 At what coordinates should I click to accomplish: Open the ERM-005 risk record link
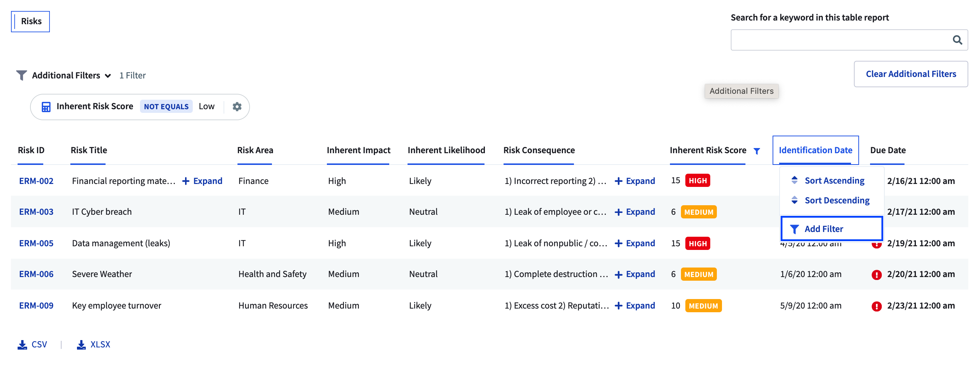(36, 243)
